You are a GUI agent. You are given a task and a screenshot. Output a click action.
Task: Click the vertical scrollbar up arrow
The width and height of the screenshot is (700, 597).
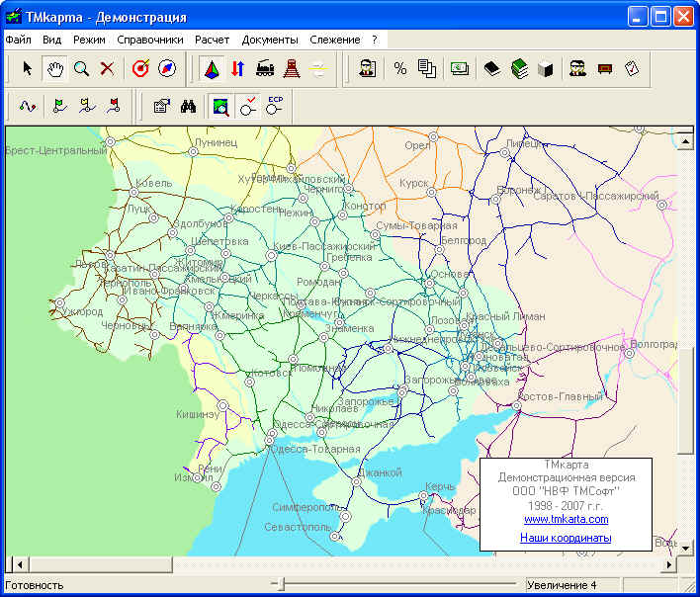click(685, 141)
